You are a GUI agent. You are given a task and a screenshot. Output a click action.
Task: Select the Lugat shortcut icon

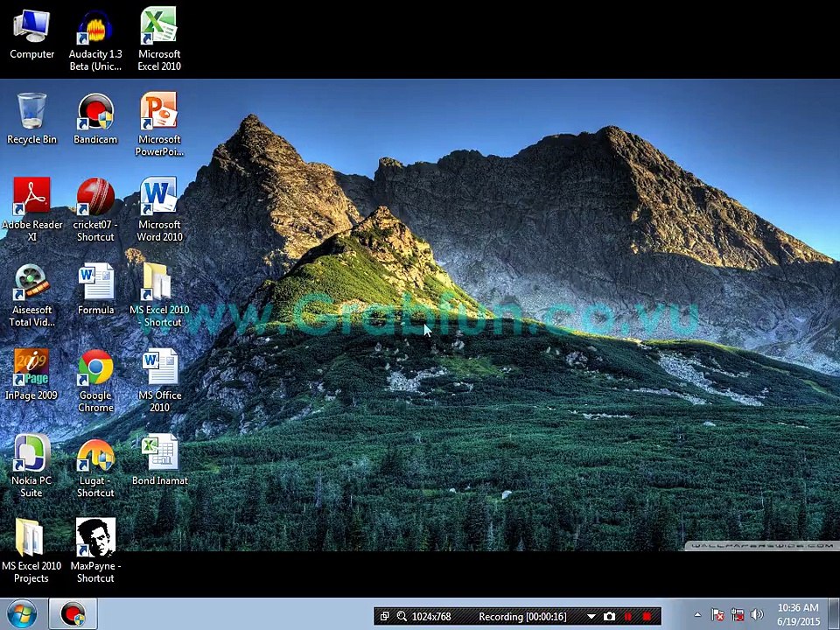click(95, 465)
